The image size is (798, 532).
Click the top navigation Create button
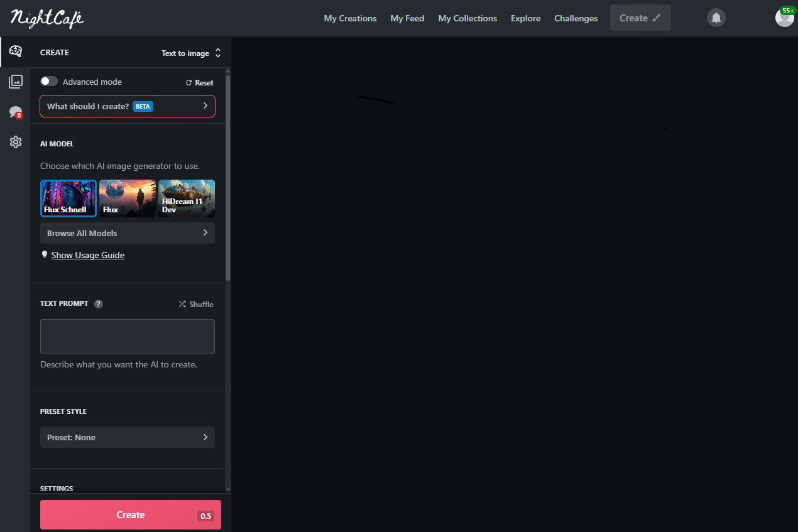click(640, 18)
